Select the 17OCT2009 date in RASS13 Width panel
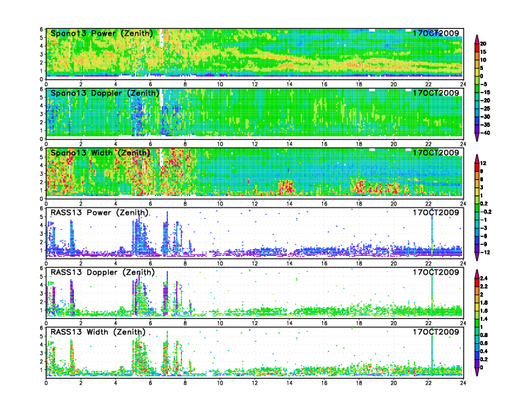Viewport: 532px width, 411px height. [436, 332]
